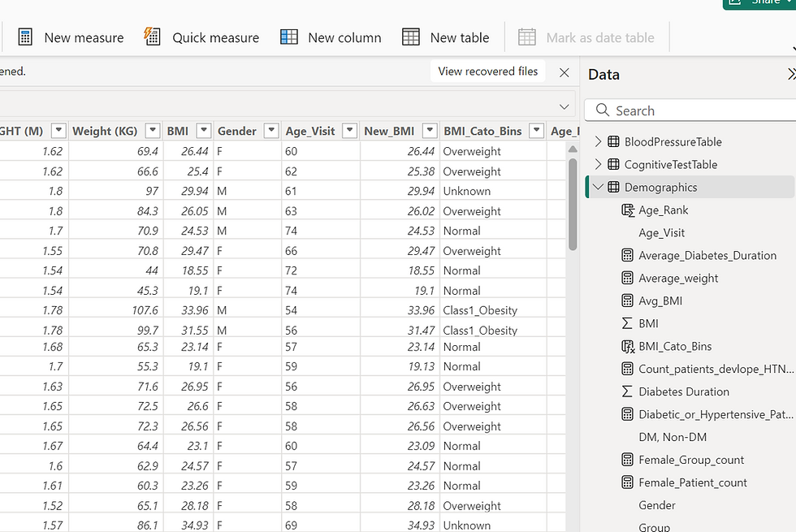Click the New column grid icon
Viewport: 796px width, 532px height.
click(289, 37)
